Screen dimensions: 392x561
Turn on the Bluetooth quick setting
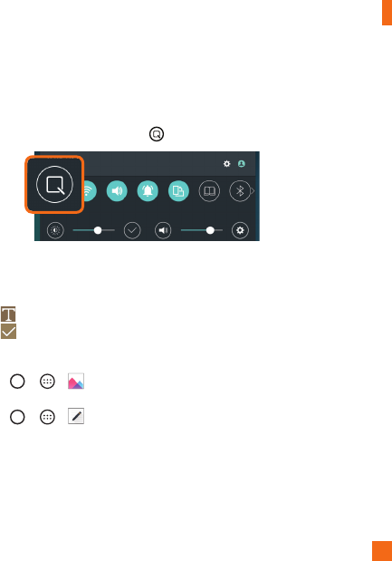pyautogui.click(x=240, y=191)
